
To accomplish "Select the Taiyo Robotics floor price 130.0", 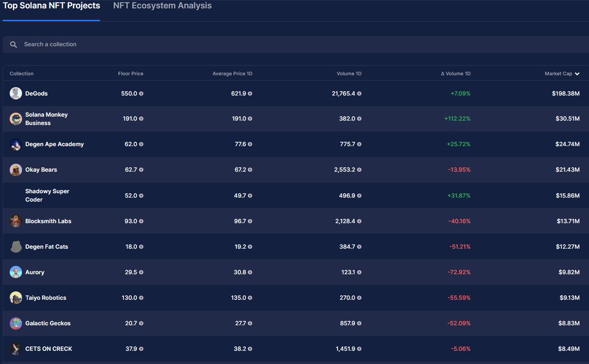I will [130, 297].
